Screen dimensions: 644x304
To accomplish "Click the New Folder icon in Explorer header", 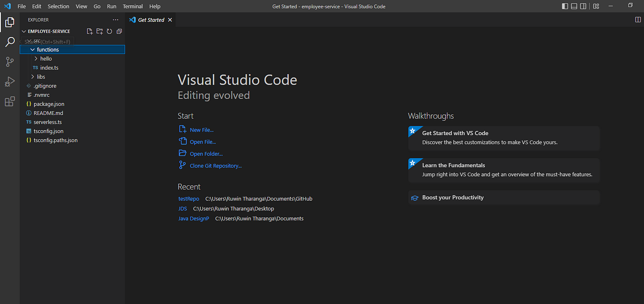I will click(100, 31).
